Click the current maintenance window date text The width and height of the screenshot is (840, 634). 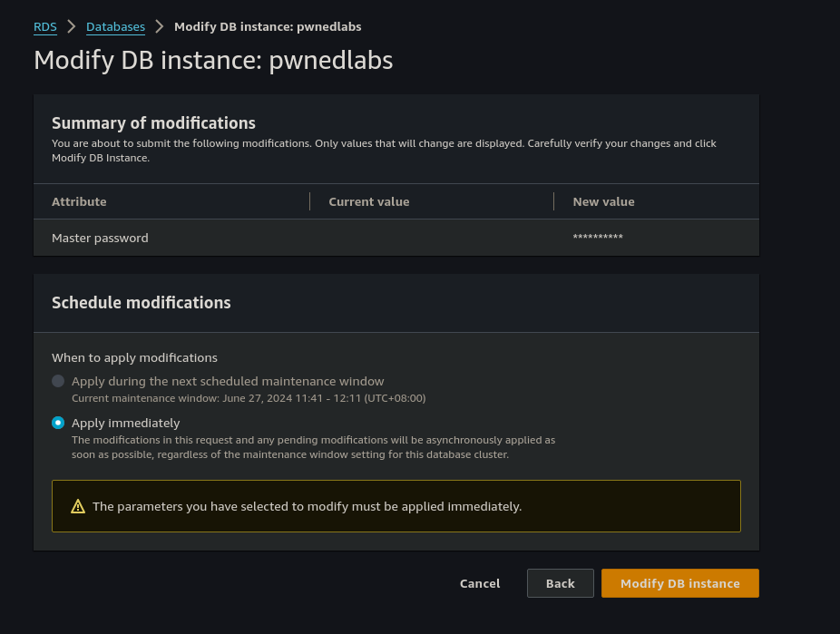click(249, 398)
